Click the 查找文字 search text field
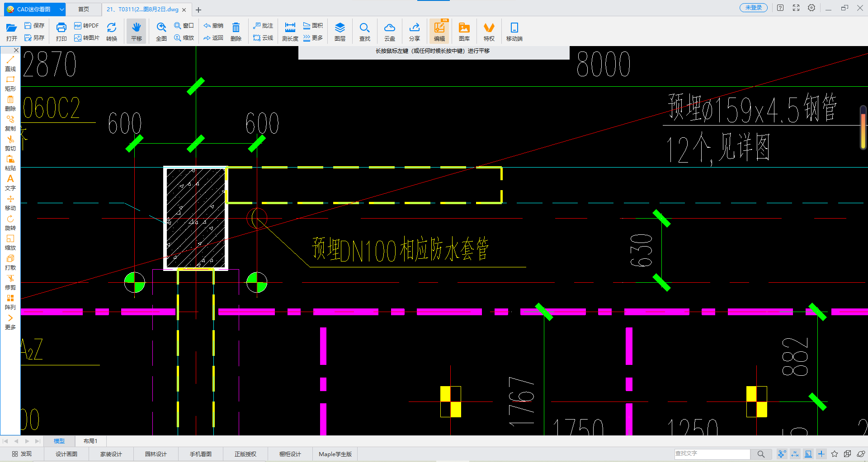868x462 pixels. (x=712, y=454)
